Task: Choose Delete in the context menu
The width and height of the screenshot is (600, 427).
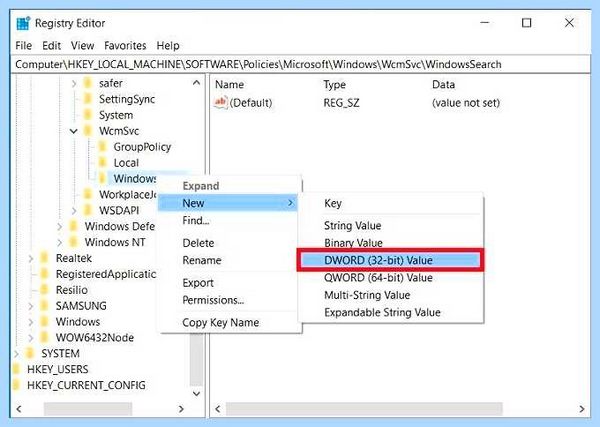Action: coord(228,243)
